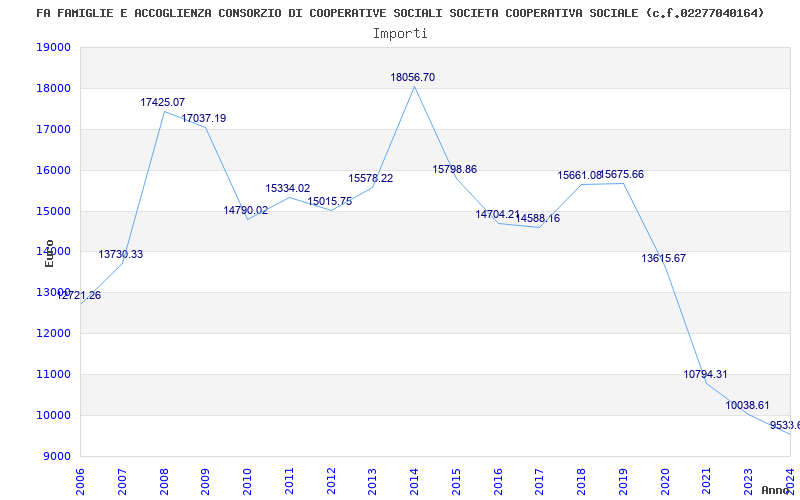Click the y-axis value 18000
This screenshot has height=500, width=800.
(x=53, y=88)
